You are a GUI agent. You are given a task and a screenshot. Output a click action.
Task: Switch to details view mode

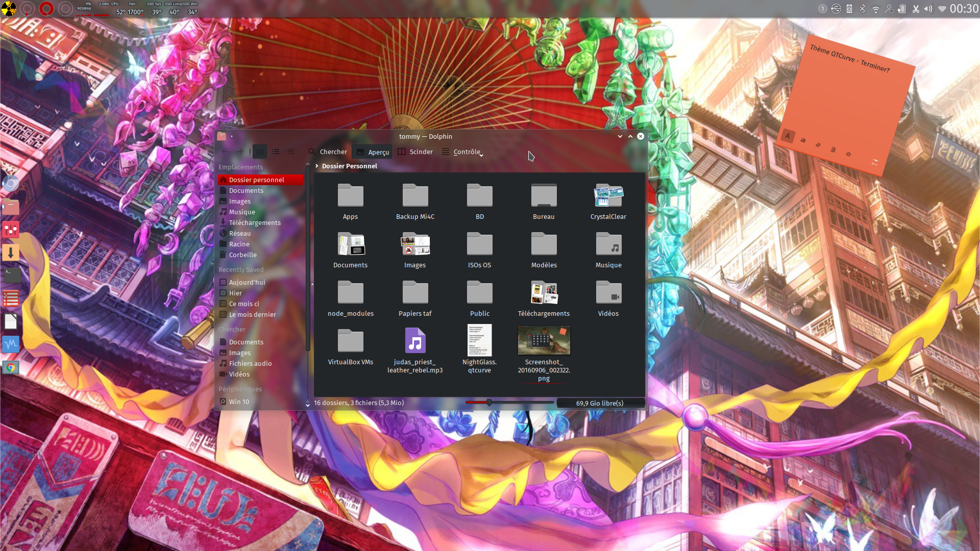click(291, 152)
